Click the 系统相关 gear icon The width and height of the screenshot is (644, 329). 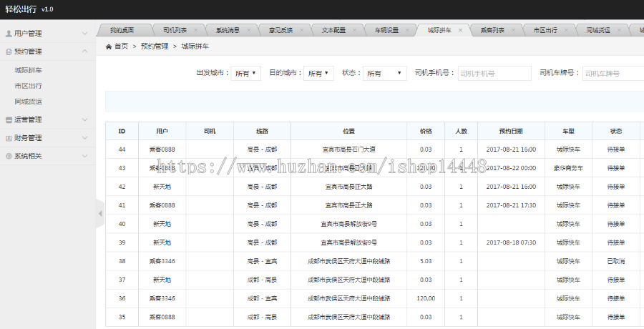pyautogui.click(x=9, y=156)
